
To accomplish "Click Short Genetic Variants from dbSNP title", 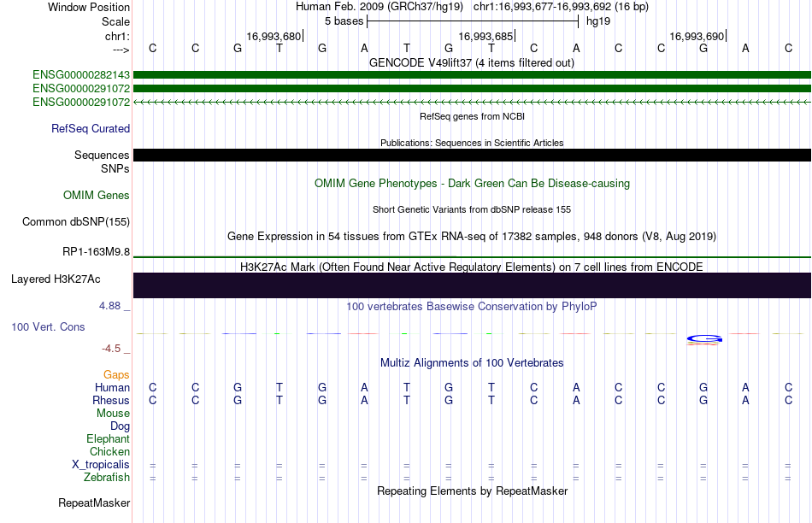I will point(472,209).
